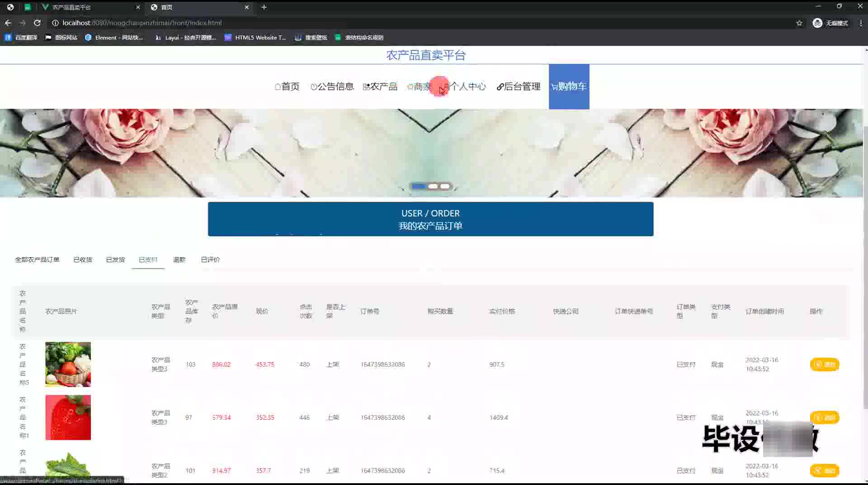Open the browser three-dot menu
Screen dimensions: 868x485
point(861,23)
